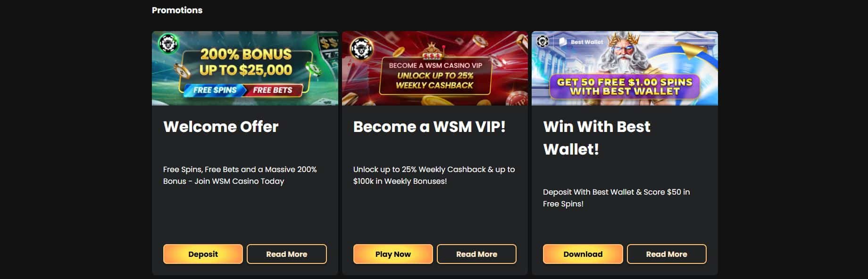The width and height of the screenshot is (868, 279).
Task: Open Read More for WSM VIP
Action: [x=476, y=254]
